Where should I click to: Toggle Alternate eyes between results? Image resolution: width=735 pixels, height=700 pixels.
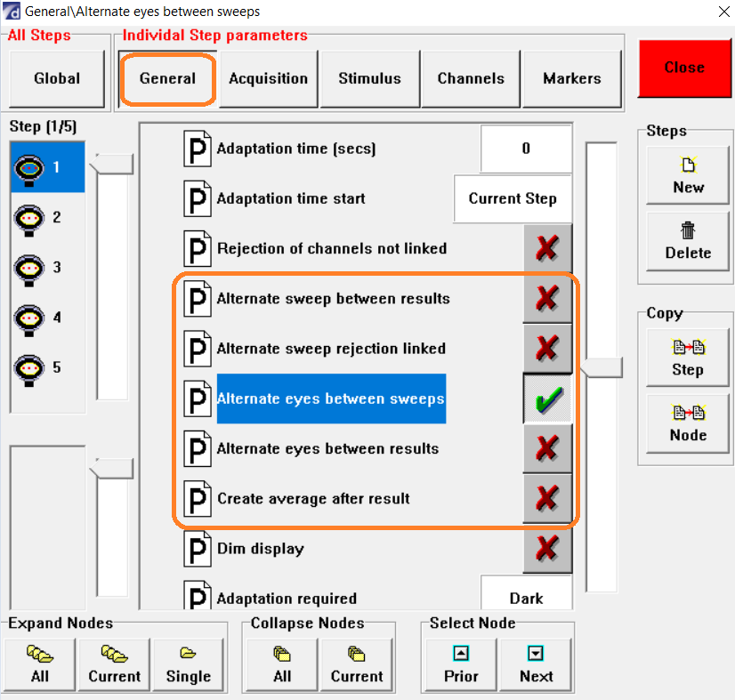coord(547,448)
